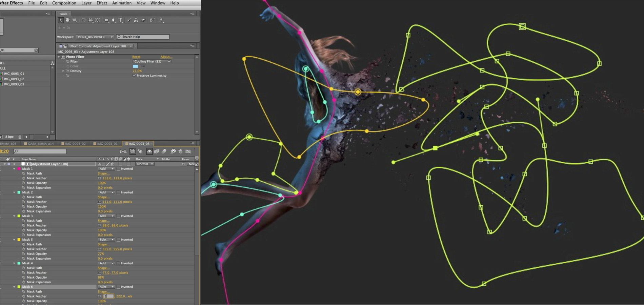
Task: Select the Hand tool
Action: click(x=67, y=20)
